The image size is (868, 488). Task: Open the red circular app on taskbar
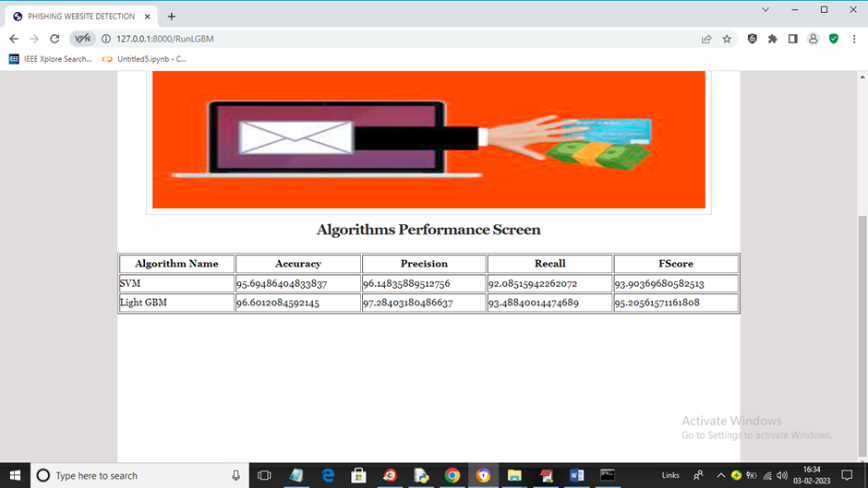[390, 475]
